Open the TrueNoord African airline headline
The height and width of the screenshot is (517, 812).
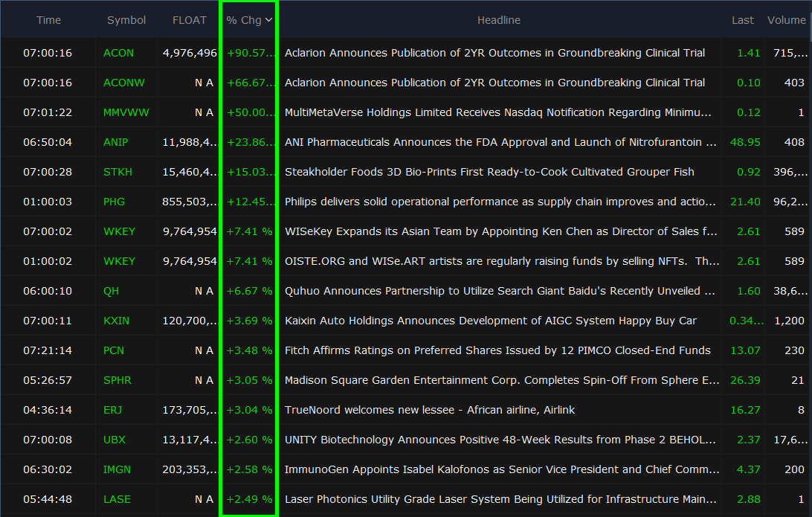(430, 411)
